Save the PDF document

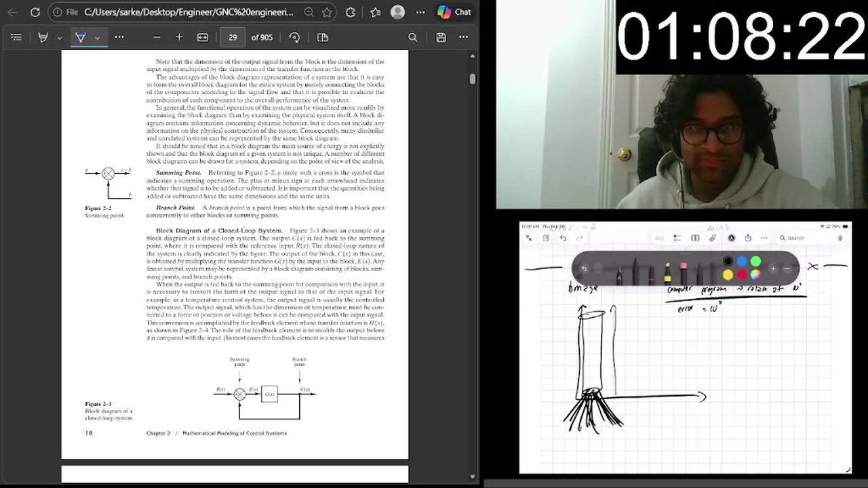coord(441,37)
